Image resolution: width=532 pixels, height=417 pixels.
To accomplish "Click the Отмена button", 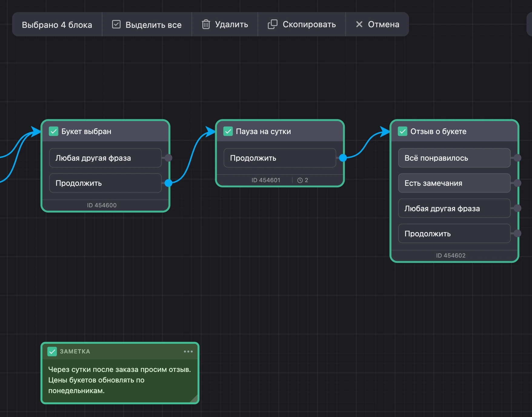I will pos(377,24).
